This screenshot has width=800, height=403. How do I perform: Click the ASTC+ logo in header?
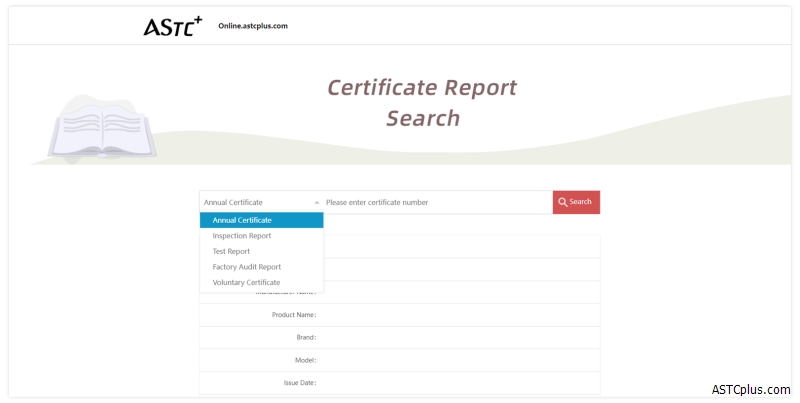[x=172, y=25]
